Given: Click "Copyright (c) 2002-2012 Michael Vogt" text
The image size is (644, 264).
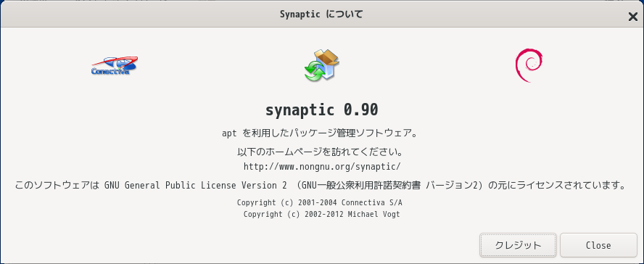Looking at the screenshot, I should point(321,214).
